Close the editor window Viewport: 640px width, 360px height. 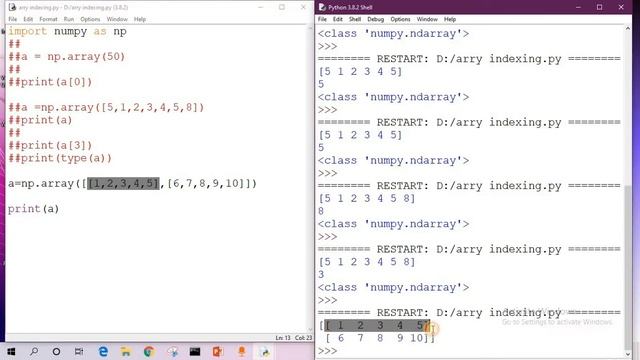303,7
